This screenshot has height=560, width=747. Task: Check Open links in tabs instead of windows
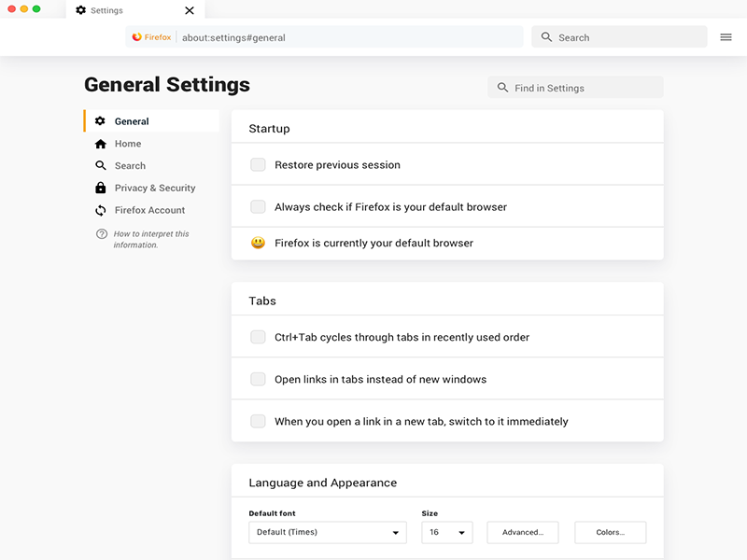click(258, 379)
